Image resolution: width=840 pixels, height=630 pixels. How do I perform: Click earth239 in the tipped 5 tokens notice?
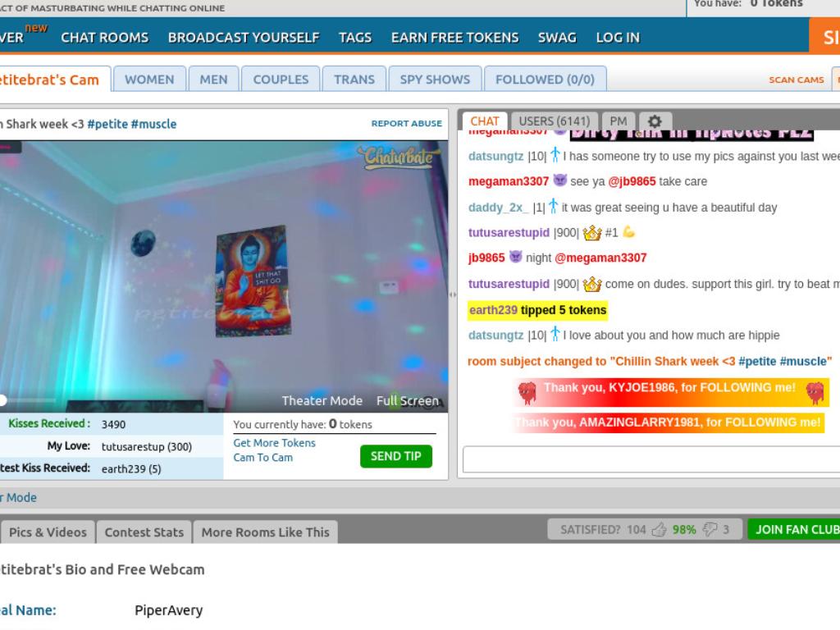pyautogui.click(x=493, y=310)
